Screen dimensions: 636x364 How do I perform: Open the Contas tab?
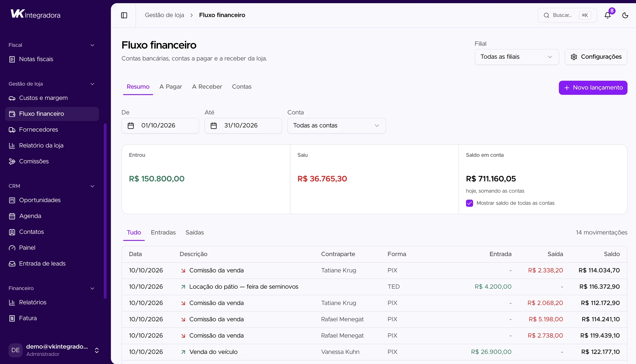pyautogui.click(x=241, y=87)
